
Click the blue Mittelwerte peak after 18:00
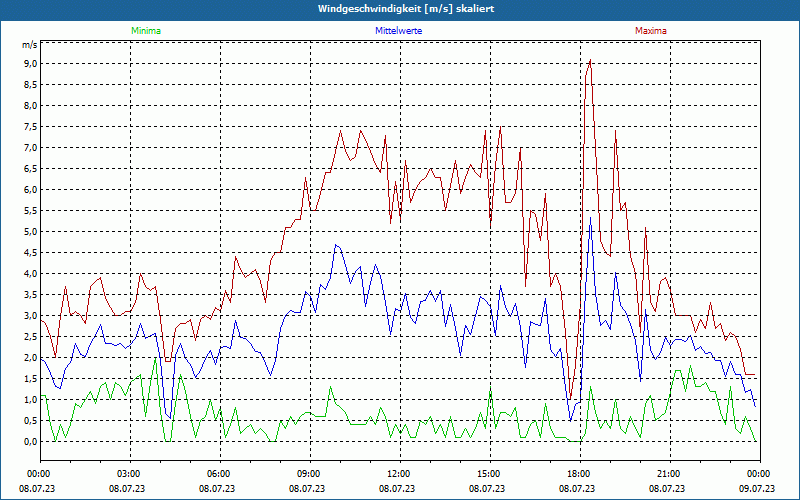pos(590,218)
